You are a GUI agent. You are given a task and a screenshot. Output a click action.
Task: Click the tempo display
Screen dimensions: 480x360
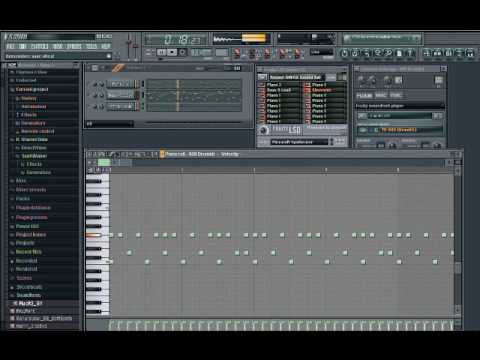pyautogui.click(x=200, y=52)
